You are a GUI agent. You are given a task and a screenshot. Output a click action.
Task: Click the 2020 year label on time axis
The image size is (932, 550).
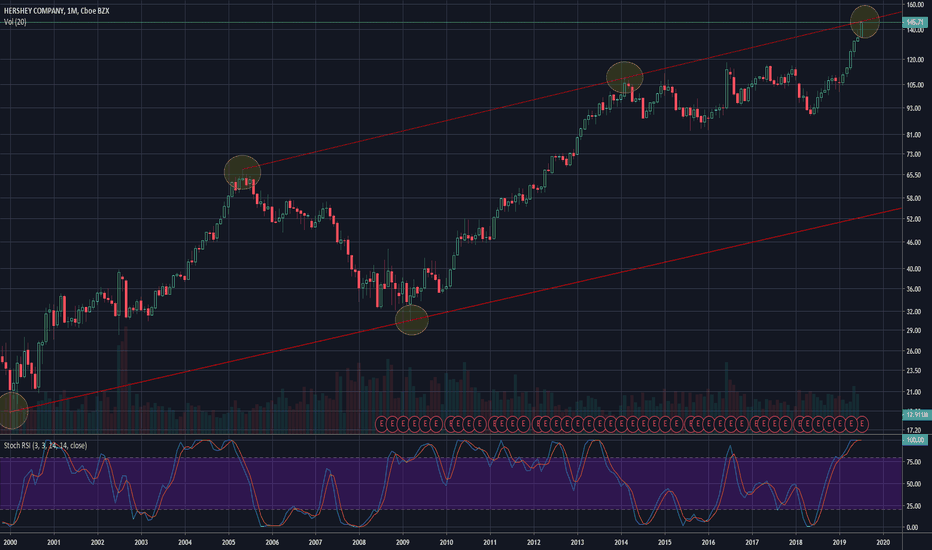click(x=883, y=542)
